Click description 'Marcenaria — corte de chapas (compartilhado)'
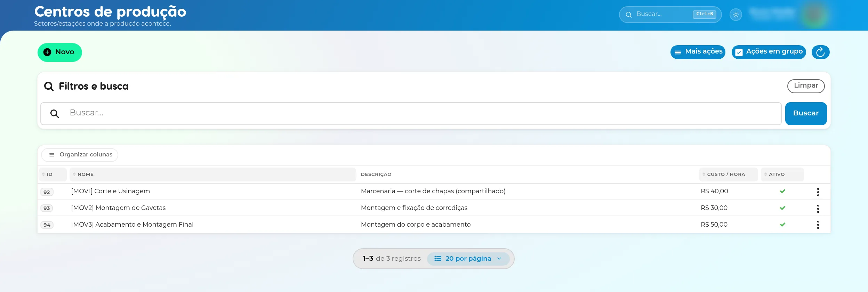The height and width of the screenshot is (292, 868). pos(433,191)
